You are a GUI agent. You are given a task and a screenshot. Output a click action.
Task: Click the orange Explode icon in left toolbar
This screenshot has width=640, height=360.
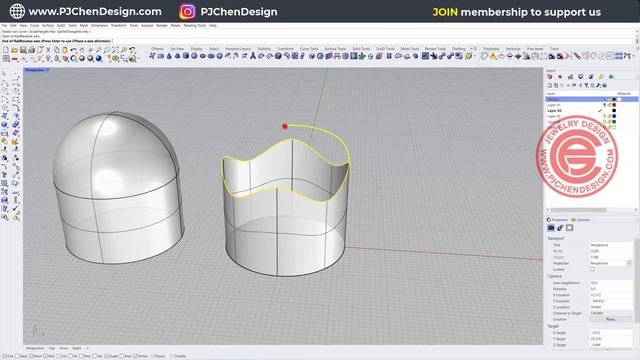[x=16, y=142]
